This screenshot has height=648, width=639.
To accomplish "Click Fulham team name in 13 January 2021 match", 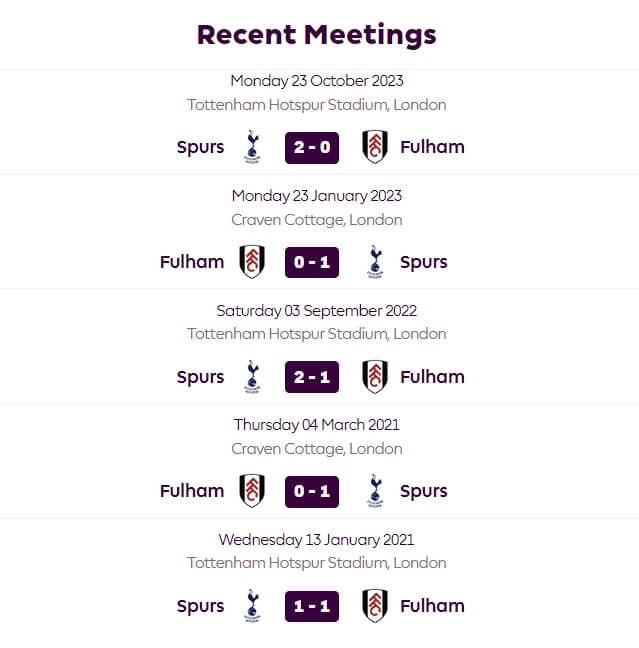I will tap(432, 606).
